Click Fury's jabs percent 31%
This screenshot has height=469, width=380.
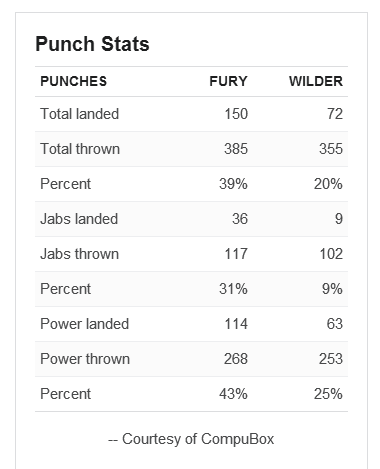tap(233, 289)
